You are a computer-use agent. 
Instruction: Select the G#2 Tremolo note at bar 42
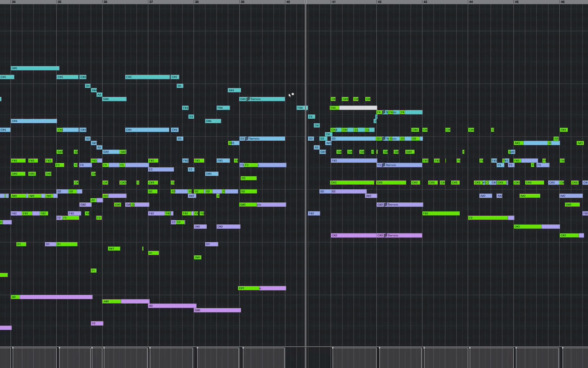[x=400, y=205]
